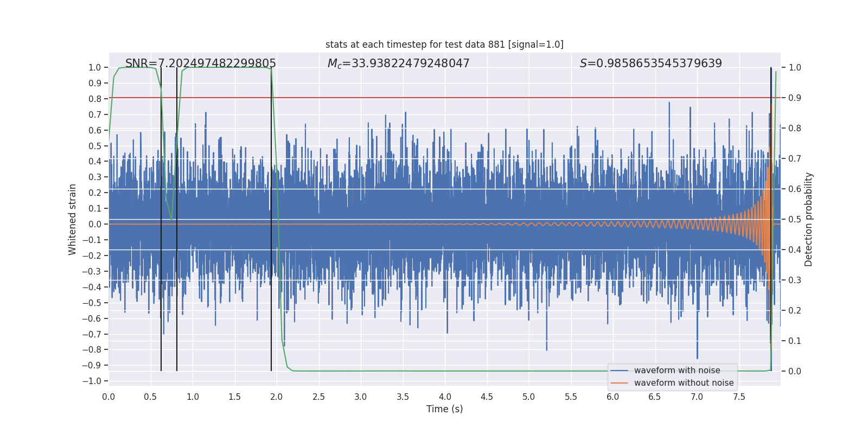
Task: Click the 2.5 tick label on time axis
Action: [318, 397]
